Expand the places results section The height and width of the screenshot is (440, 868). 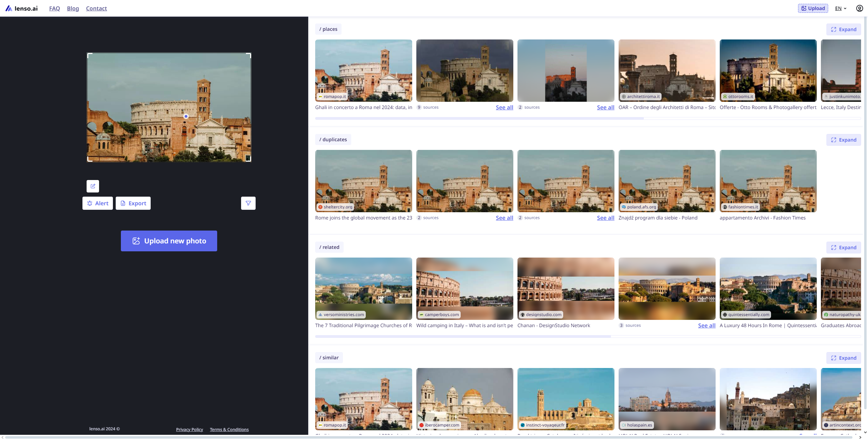click(843, 29)
